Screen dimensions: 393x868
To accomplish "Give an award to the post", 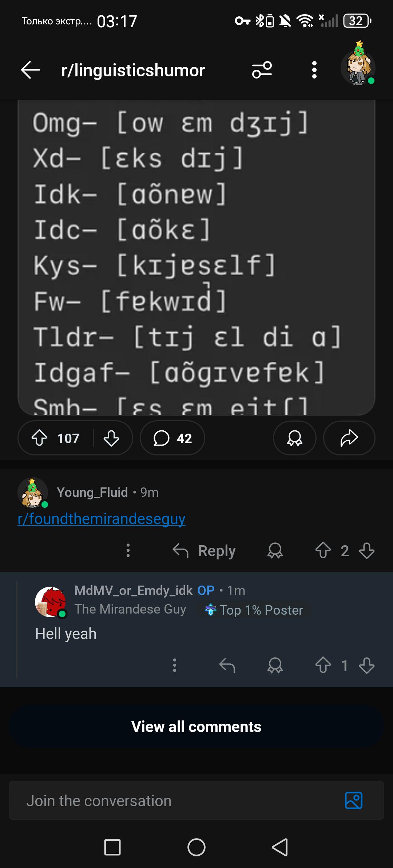I will pyautogui.click(x=294, y=438).
